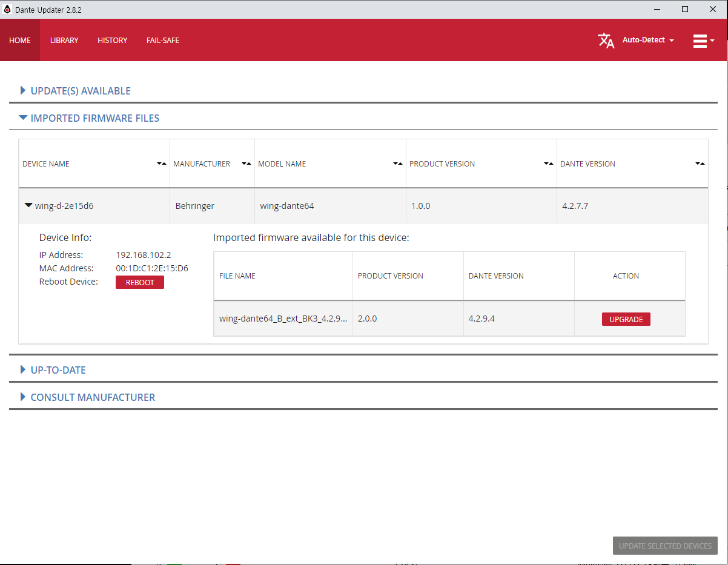This screenshot has height=565, width=728.
Task: Minimize the Dante Updater window
Action: click(x=657, y=9)
